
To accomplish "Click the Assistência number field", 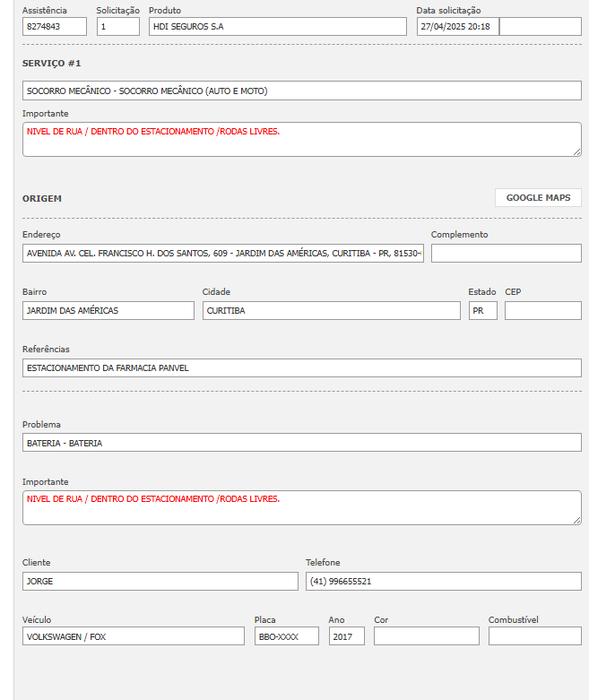I will click(54, 27).
